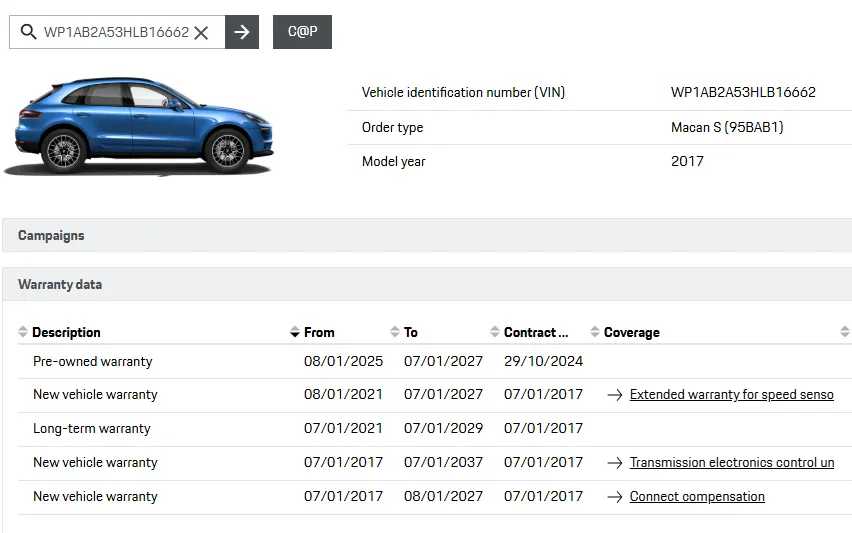The width and height of the screenshot is (852, 533).
Task: Click the Order type label
Action: click(x=392, y=127)
